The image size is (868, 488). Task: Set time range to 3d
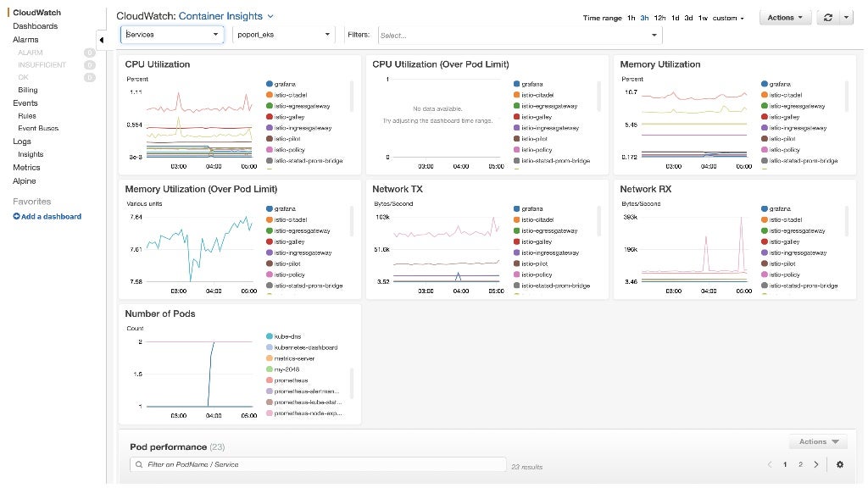(688, 19)
